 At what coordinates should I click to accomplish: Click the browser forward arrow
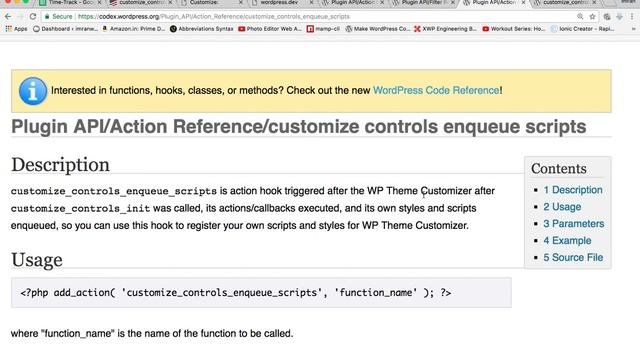click(20, 17)
